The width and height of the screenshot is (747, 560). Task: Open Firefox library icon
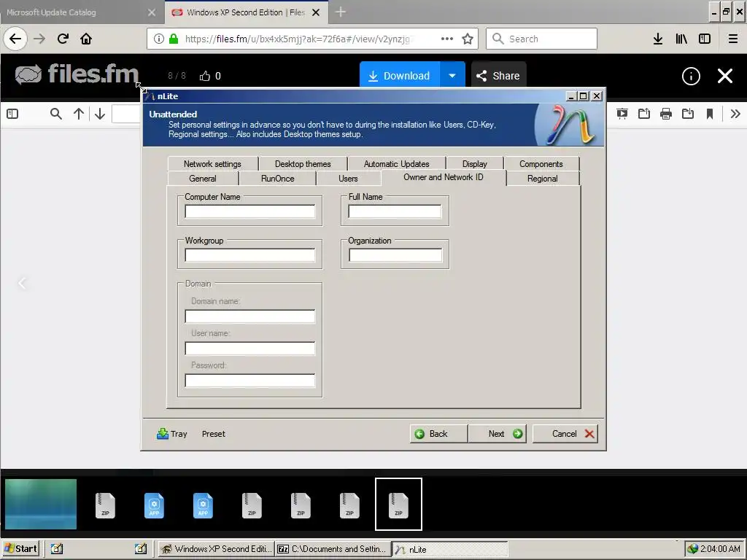(681, 39)
